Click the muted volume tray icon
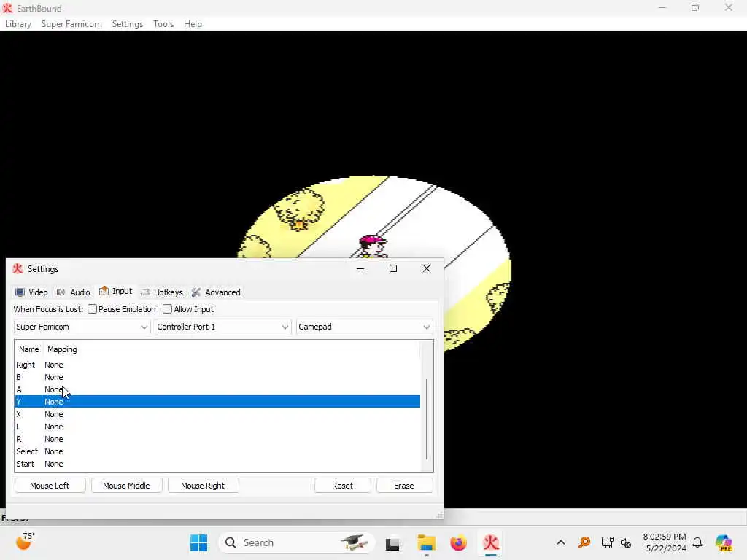 (x=626, y=542)
